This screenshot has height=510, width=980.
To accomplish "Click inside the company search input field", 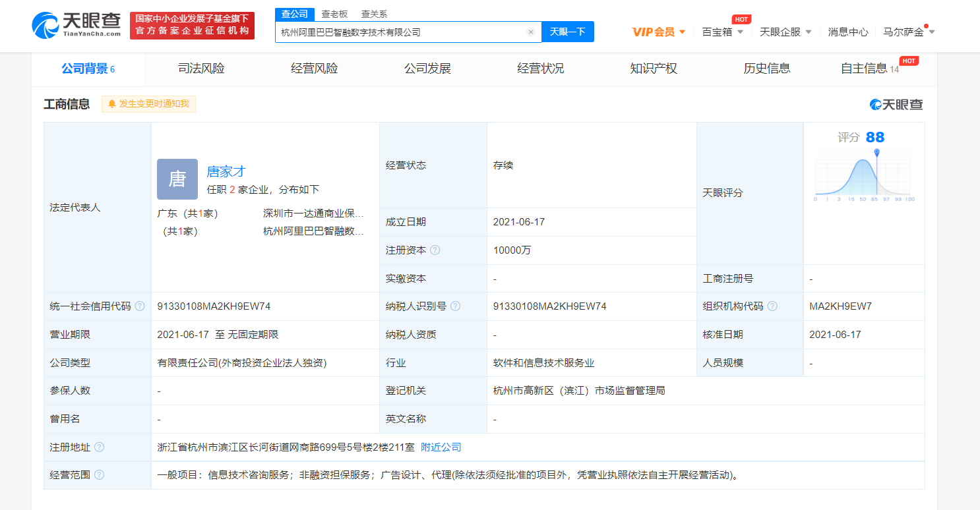I will 396,32.
